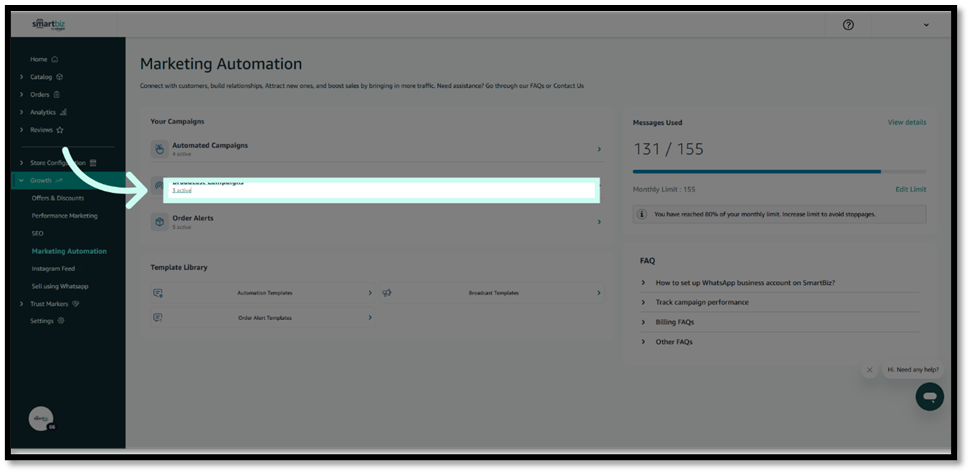Dismiss the 'Hi. Need any help?' popup

(x=869, y=370)
